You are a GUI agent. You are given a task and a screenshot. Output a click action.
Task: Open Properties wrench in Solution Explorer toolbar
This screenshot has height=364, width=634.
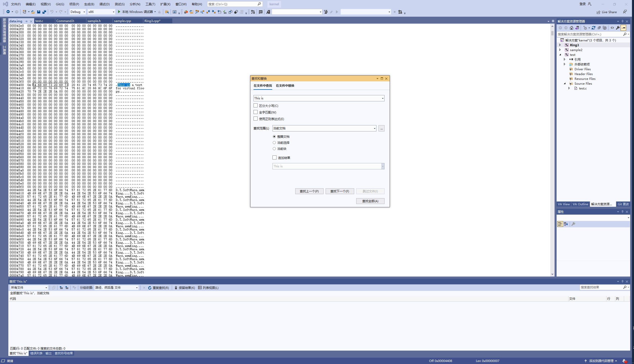[x=618, y=28]
